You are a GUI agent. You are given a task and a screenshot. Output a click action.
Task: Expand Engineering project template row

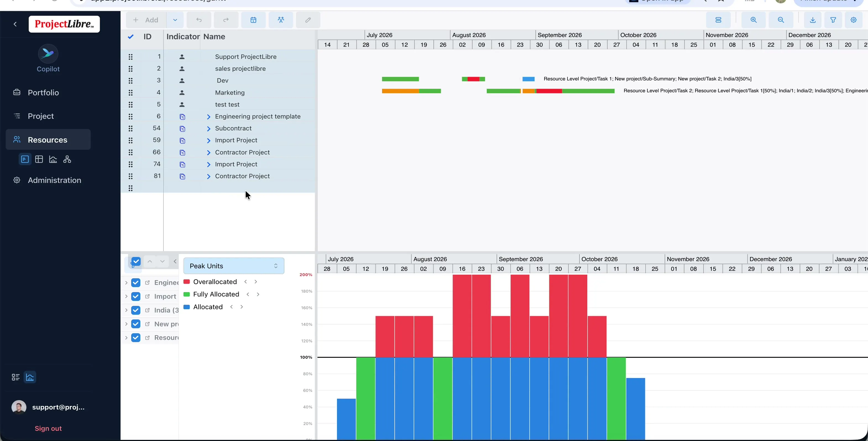(x=209, y=117)
